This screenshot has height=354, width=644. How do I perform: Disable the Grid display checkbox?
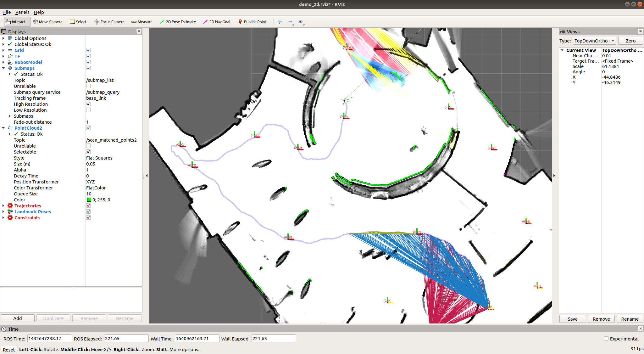tap(88, 50)
